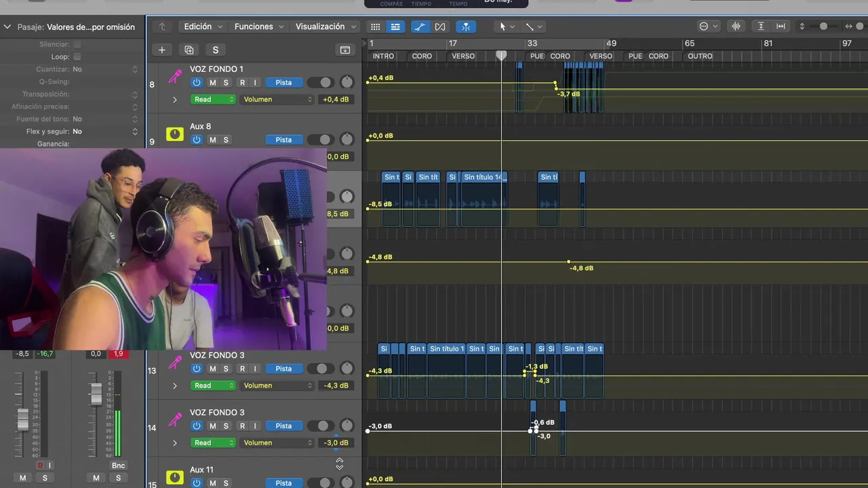Toggle the Flex display icon
This screenshot has width=868, height=488.
click(x=440, y=26)
